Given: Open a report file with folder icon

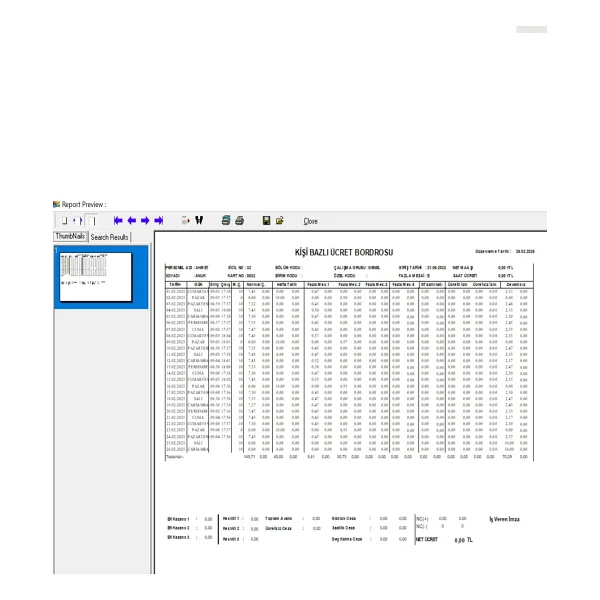Looking at the screenshot, I should 280,220.
